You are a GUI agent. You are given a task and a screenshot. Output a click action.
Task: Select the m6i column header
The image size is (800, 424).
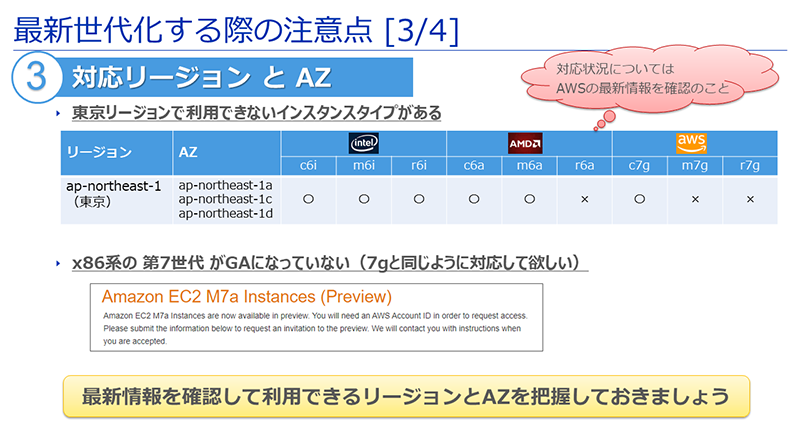[x=363, y=166]
